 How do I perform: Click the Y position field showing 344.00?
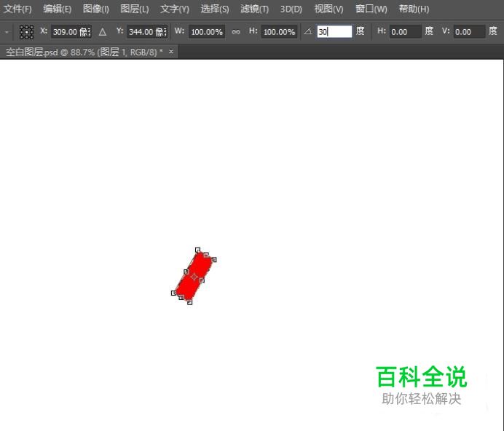pos(148,32)
